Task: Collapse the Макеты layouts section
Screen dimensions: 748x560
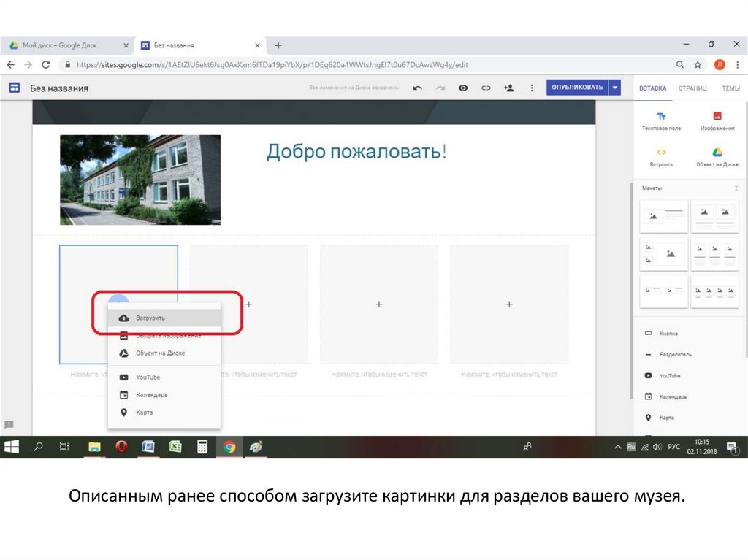Action: point(736,188)
